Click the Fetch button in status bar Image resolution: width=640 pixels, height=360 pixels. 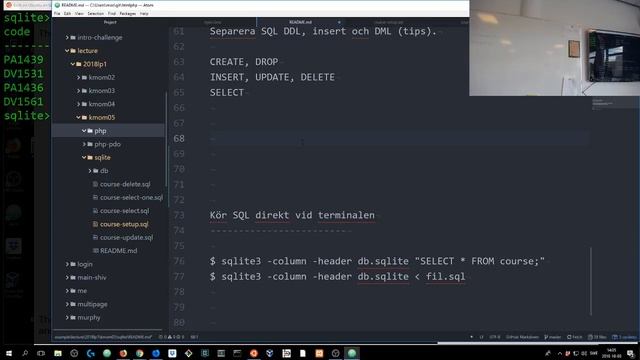[575, 337]
